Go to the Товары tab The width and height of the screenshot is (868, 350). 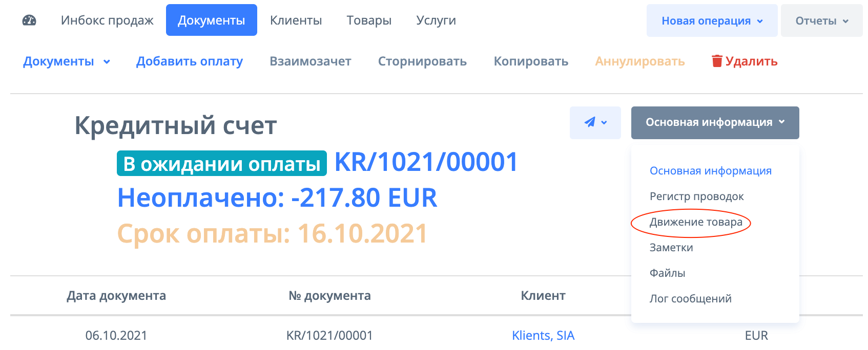pyautogui.click(x=369, y=20)
